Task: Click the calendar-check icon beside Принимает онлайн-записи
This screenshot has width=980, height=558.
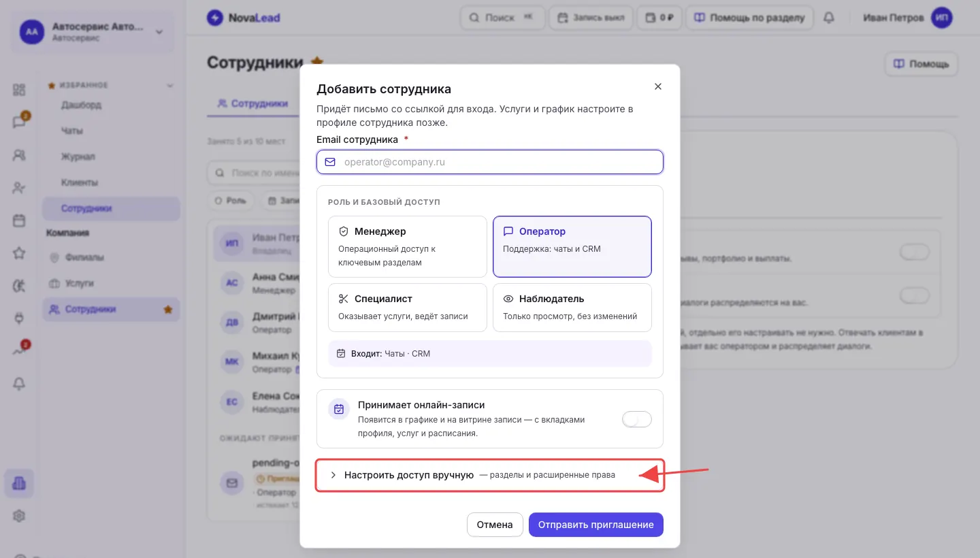Action: [339, 409]
